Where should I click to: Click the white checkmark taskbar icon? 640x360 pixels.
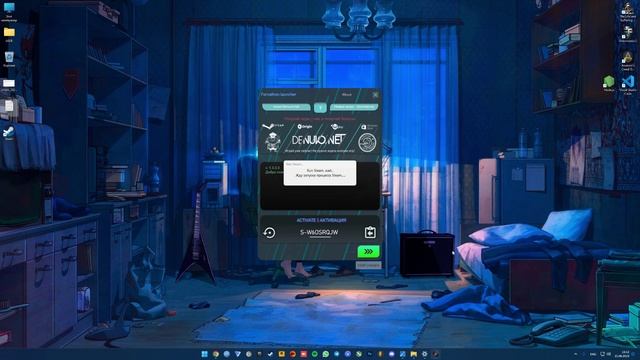point(270,354)
